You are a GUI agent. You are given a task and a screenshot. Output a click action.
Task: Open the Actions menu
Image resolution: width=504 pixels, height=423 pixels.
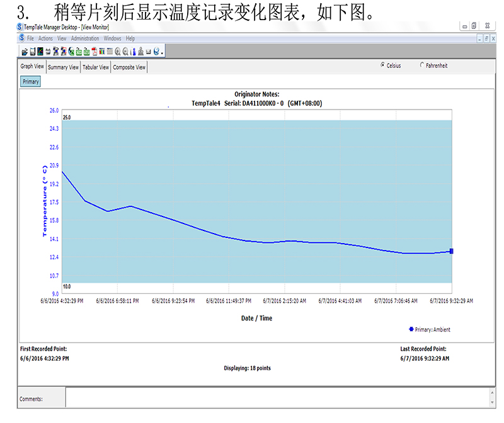(x=45, y=38)
